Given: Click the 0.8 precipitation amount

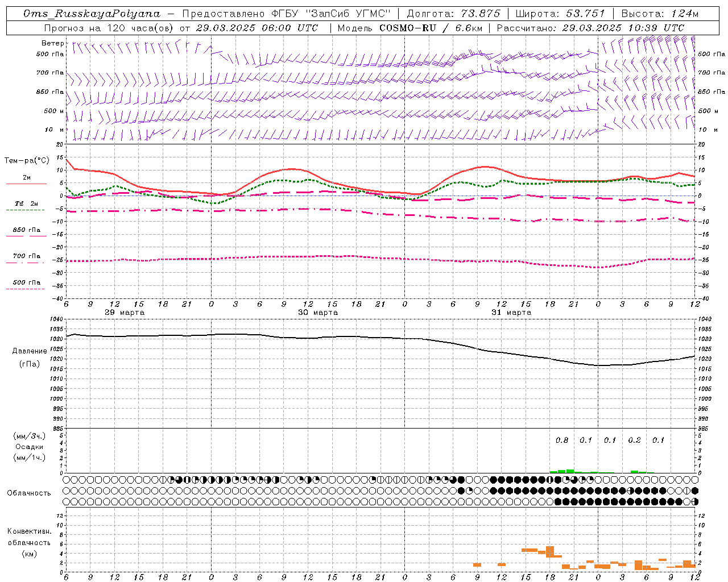Looking at the screenshot, I should [562, 440].
